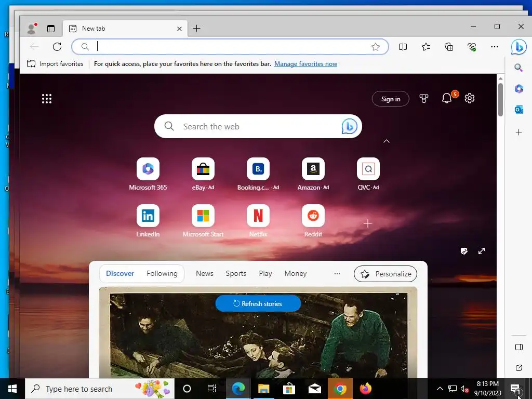Viewport: 532px width, 399px height.
Task: Launch Firefox from taskbar
Action: click(x=365, y=389)
